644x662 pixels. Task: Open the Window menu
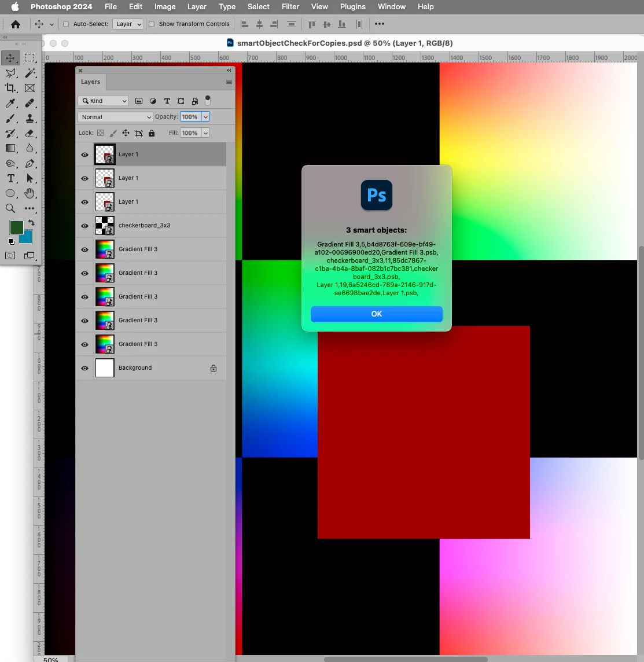click(392, 7)
